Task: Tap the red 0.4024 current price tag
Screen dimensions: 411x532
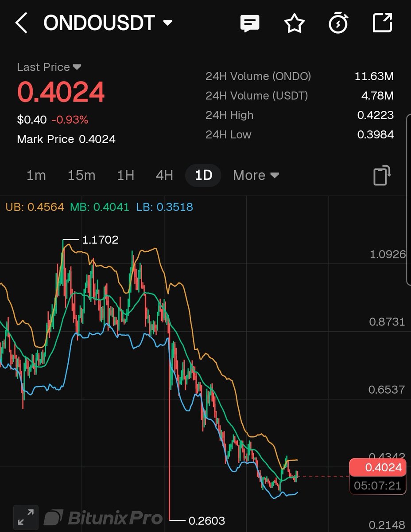Action: point(378,467)
